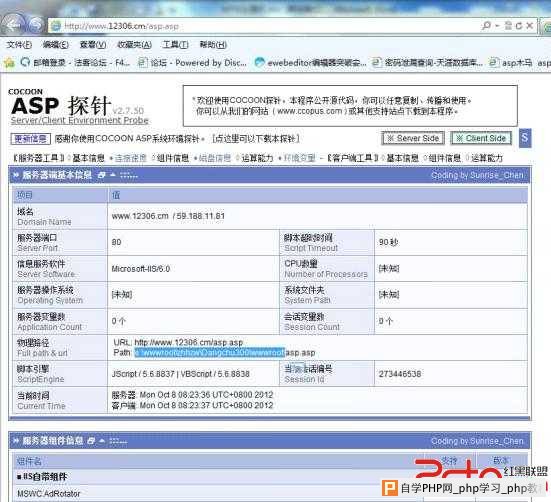Click the page favicon in address bar
551x502 pixels.
(56, 26)
